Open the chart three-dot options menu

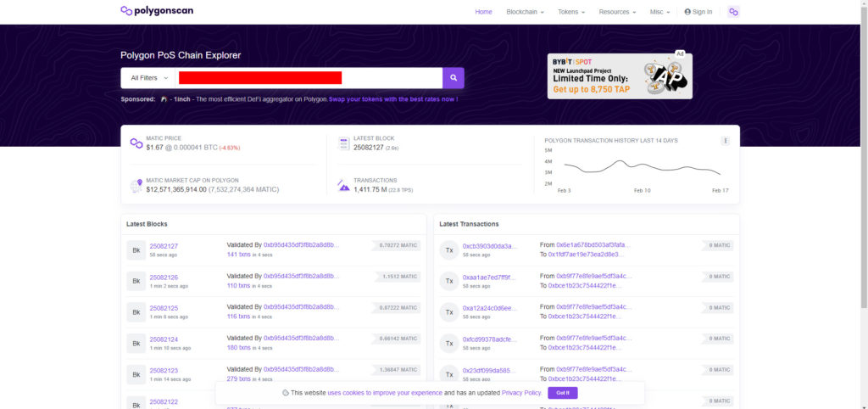725,141
